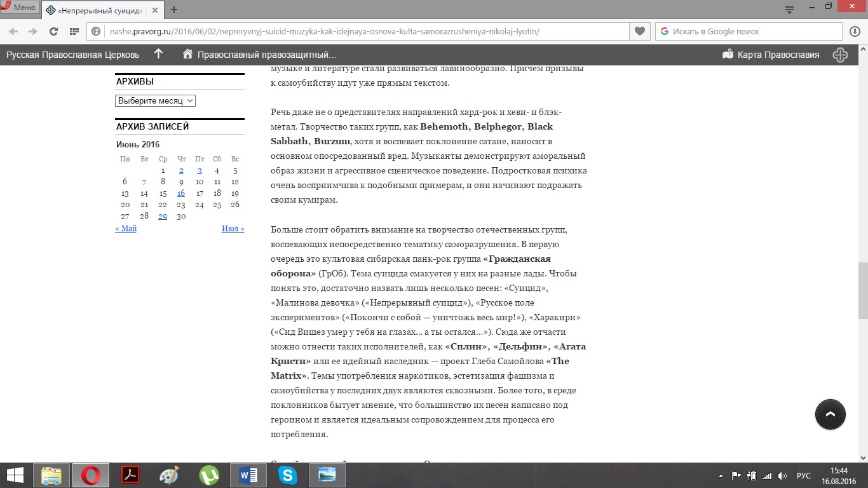
Task: Open Русская Православная Церковь link
Action: [x=72, y=55]
